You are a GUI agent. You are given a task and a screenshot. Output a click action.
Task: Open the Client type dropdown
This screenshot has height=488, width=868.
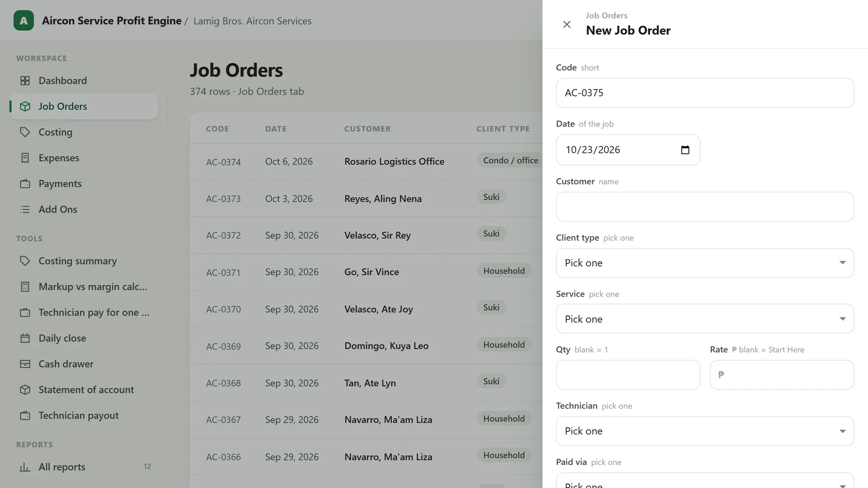coord(705,263)
